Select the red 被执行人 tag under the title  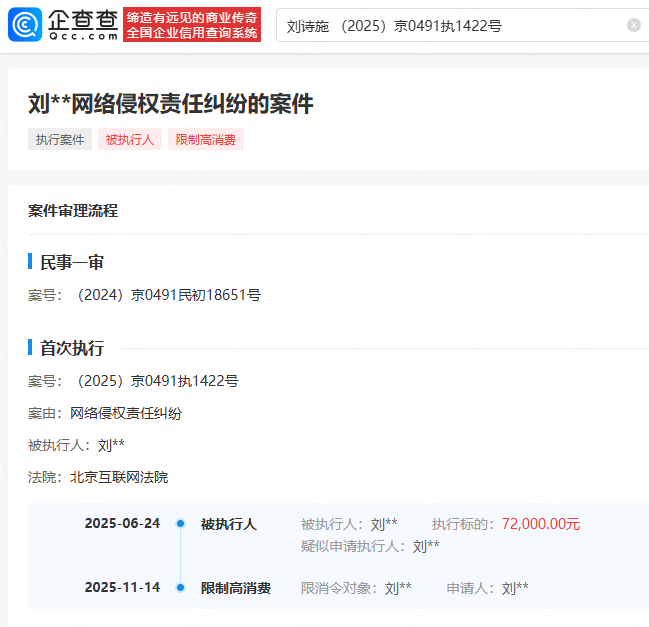point(129,140)
